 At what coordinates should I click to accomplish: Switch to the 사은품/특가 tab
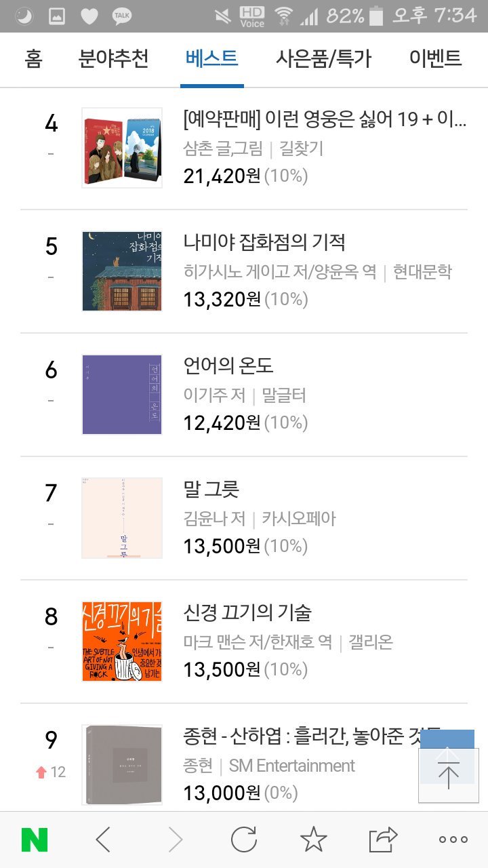tap(324, 58)
